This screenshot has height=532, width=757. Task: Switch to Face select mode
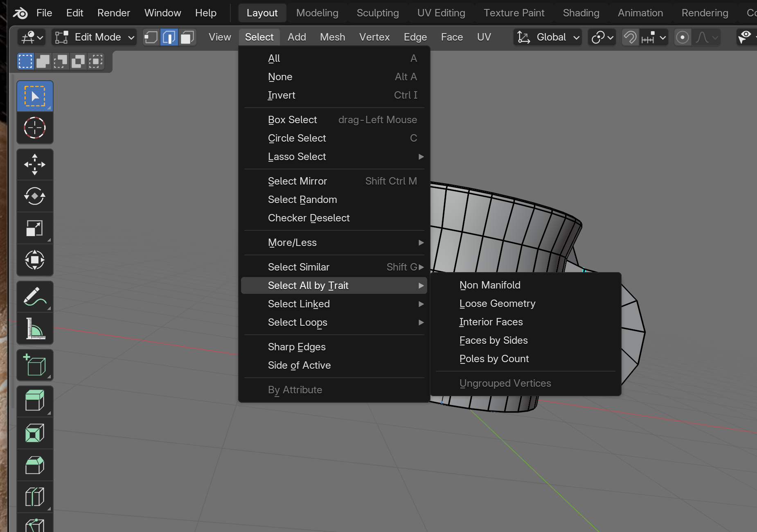click(187, 37)
